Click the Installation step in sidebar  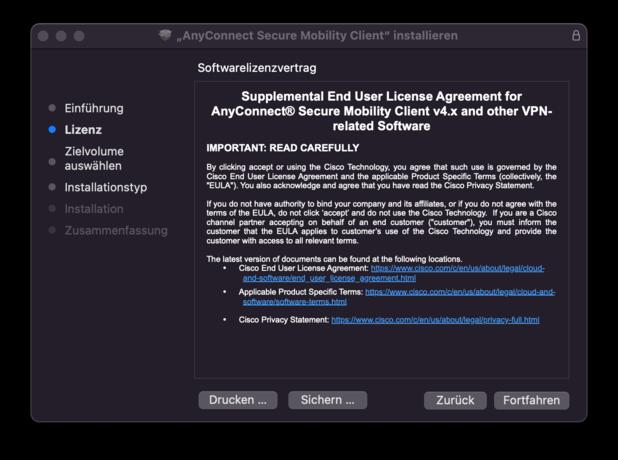tap(94, 209)
